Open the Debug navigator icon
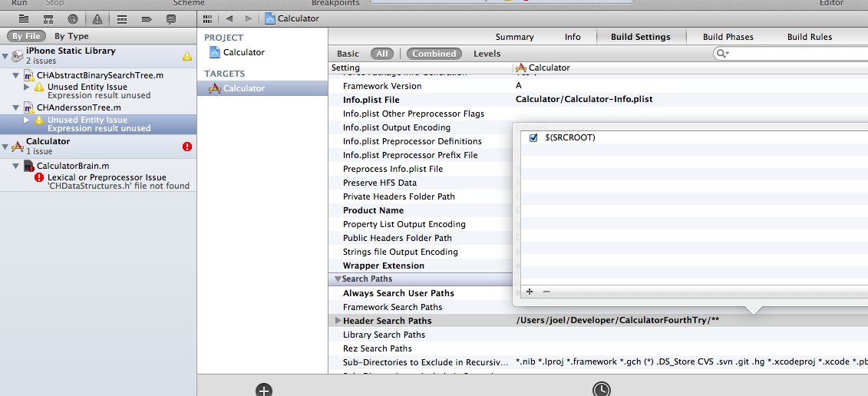This screenshot has height=396, width=868. 122,19
